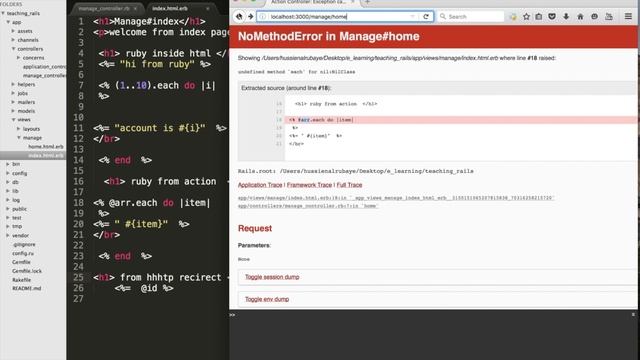Expand the channels folder
640x360 pixels.
coord(13,40)
